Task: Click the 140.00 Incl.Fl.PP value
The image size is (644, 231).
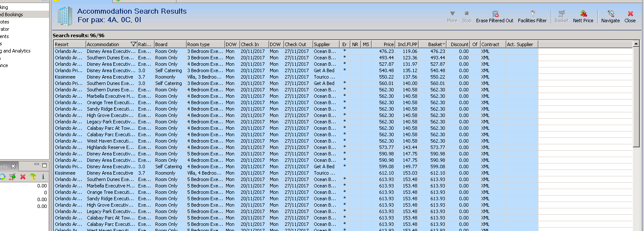Action: click(410, 83)
